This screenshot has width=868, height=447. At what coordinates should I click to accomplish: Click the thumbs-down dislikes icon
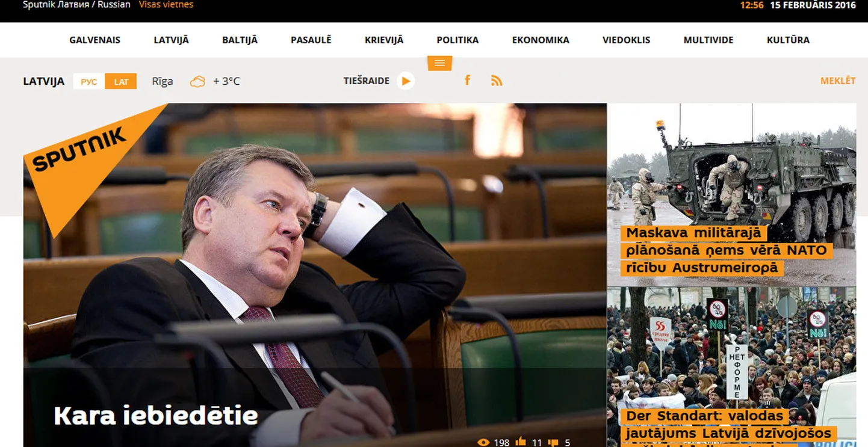[x=554, y=443]
